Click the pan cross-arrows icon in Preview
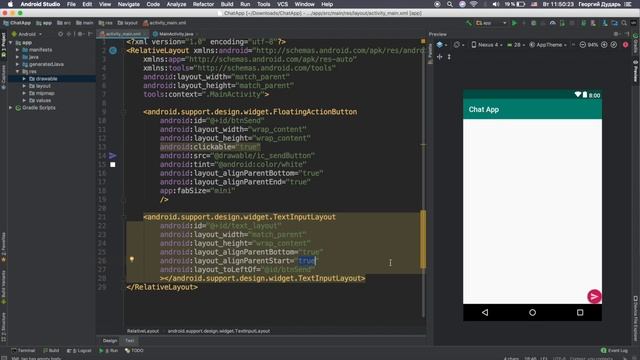 [440, 57]
